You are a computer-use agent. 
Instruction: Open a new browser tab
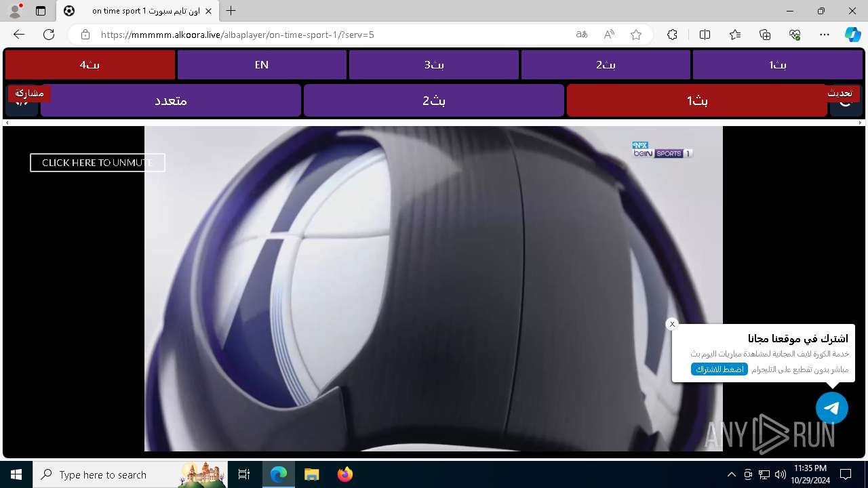pos(231,11)
